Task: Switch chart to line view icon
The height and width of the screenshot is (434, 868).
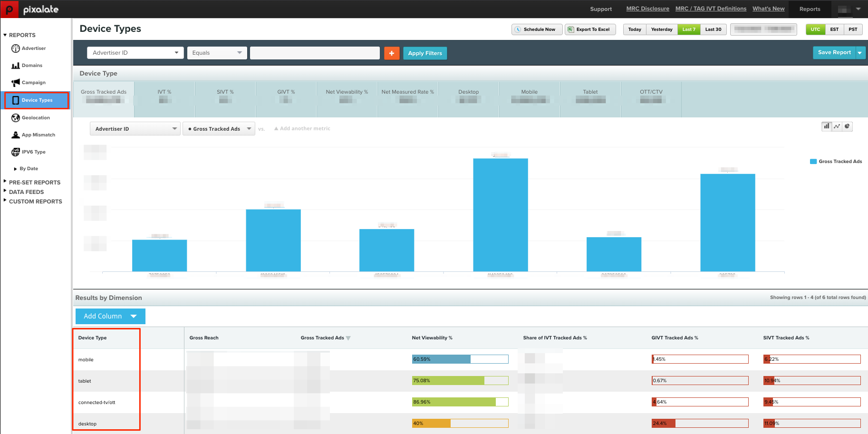Action: click(837, 126)
